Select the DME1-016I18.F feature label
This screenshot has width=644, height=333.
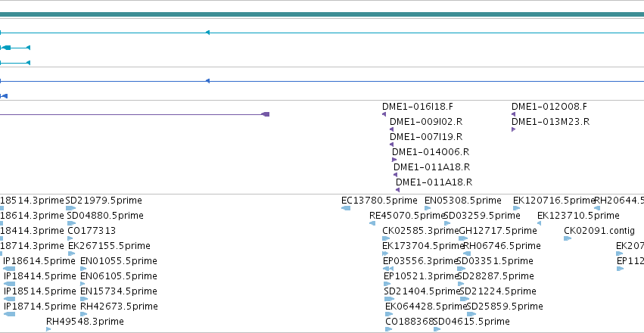(x=418, y=107)
